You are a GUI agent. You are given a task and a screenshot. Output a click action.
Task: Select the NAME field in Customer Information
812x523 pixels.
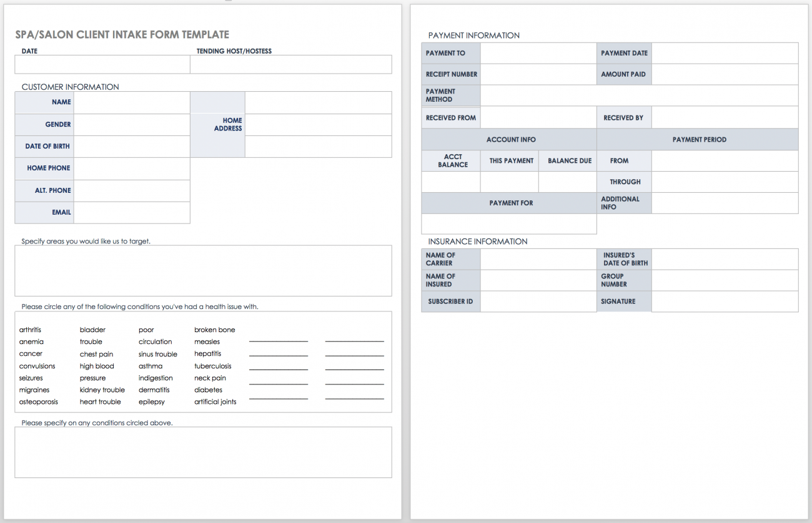132,102
